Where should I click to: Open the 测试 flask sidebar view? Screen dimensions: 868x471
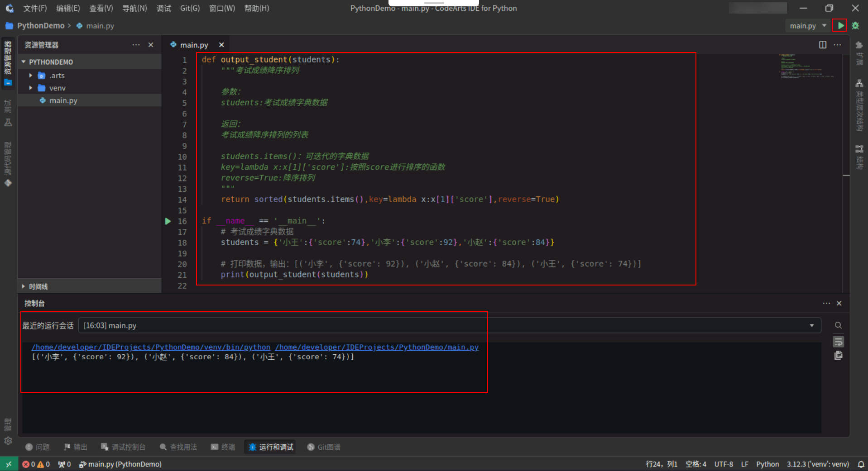[x=8, y=113]
